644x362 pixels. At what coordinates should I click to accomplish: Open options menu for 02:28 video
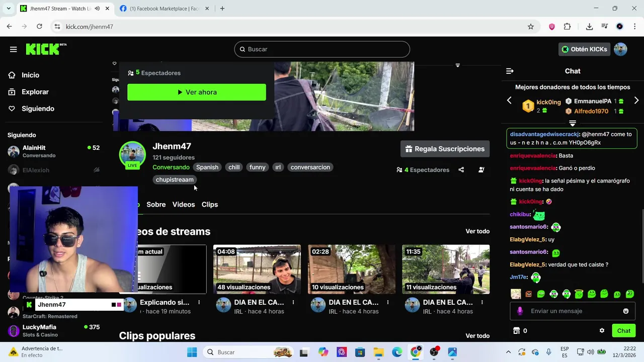387,302
